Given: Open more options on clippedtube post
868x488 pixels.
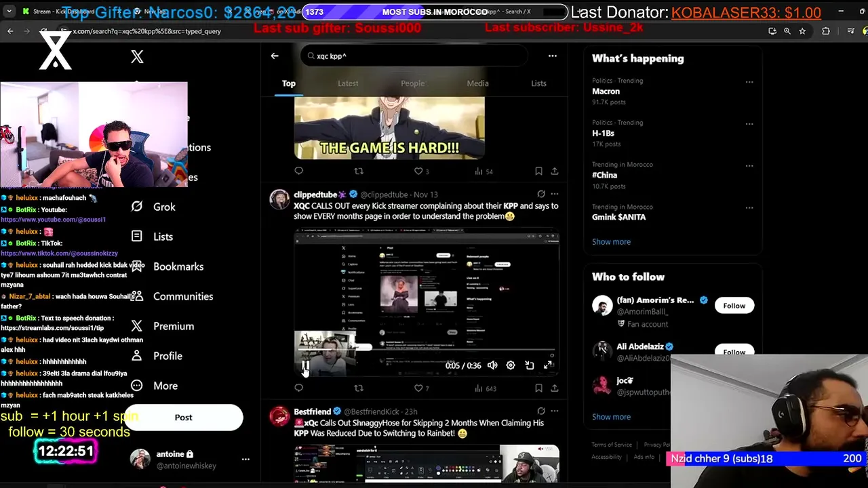Looking at the screenshot, I should pyautogui.click(x=555, y=195).
